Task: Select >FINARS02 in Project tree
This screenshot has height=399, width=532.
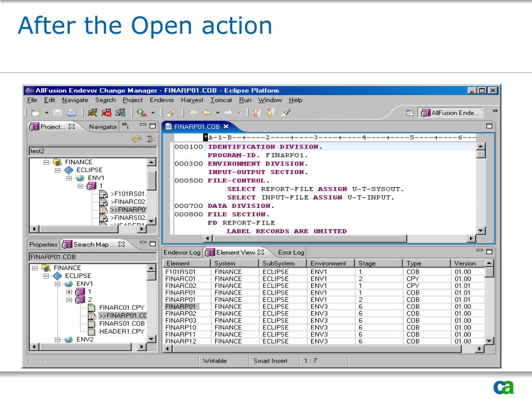Action: (128, 218)
